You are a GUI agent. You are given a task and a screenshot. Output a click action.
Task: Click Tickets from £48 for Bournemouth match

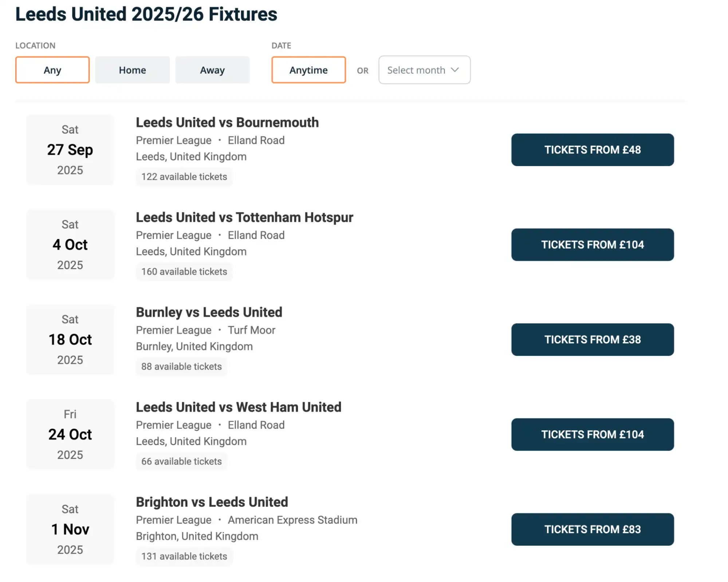[x=592, y=150]
